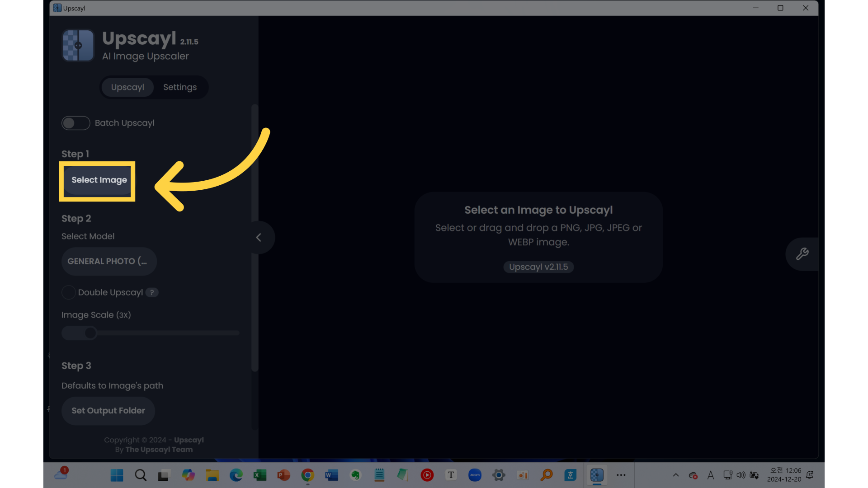
Task: Open the wrench tools panel
Action: pyautogui.click(x=802, y=254)
